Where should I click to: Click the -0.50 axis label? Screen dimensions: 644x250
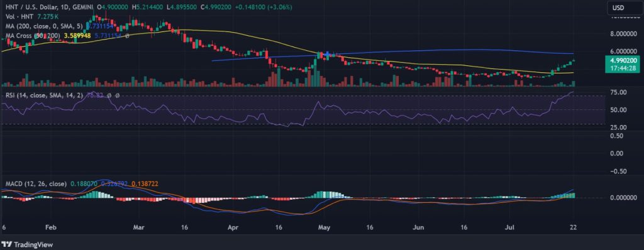pyautogui.click(x=619, y=171)
